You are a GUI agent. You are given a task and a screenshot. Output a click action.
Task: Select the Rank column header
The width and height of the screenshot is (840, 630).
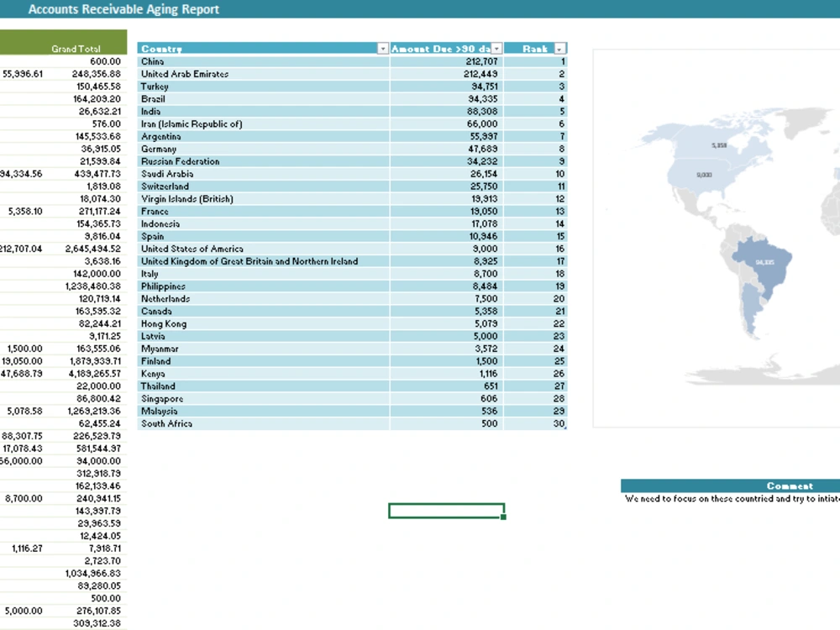(535, 49)
